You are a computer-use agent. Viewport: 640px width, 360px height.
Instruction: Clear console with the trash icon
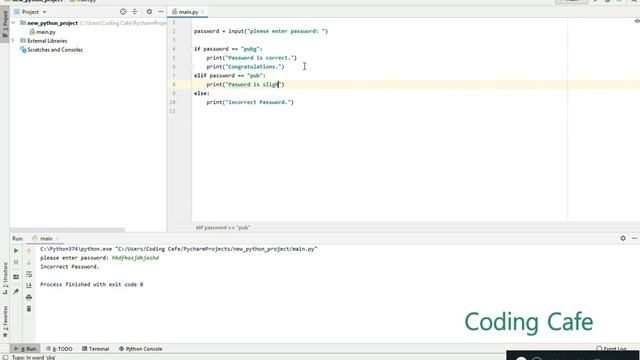pyautogui.click(x=29, y=309)
